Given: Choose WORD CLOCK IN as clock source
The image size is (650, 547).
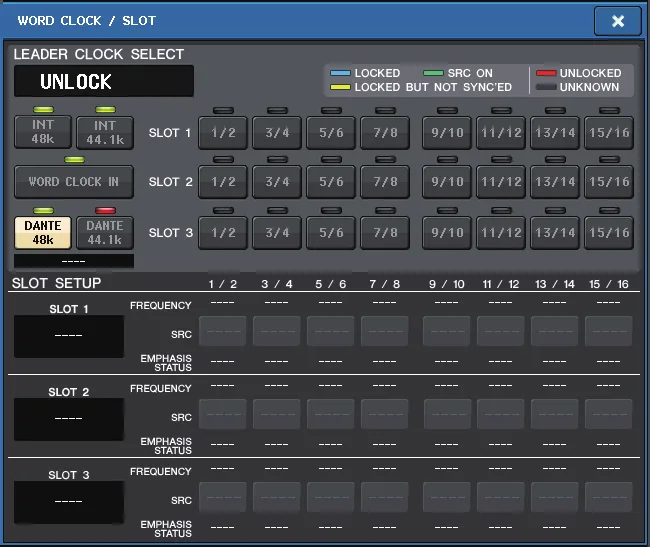Looking at the screenshot, I should [x=74, y=182].
